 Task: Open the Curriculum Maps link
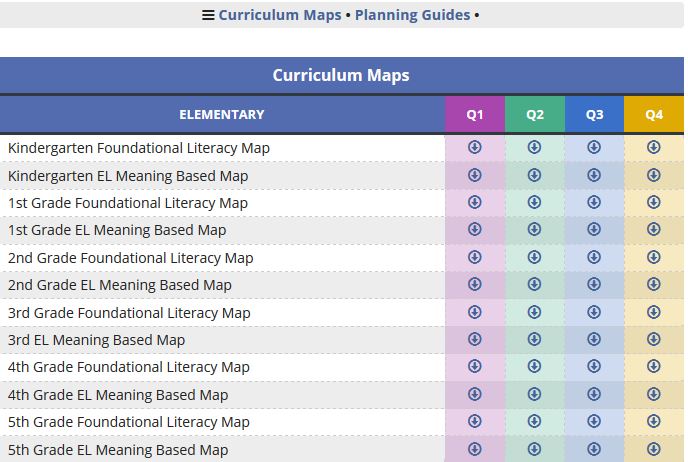(280, 15)
